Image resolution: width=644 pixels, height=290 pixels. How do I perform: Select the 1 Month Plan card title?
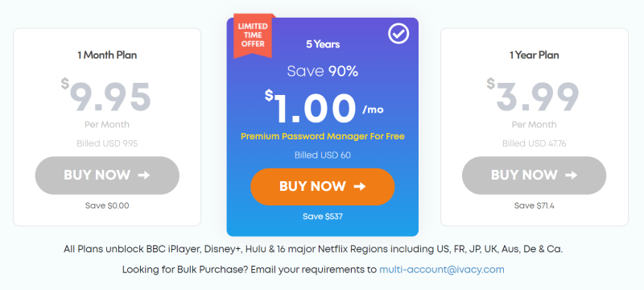point(107,55)
